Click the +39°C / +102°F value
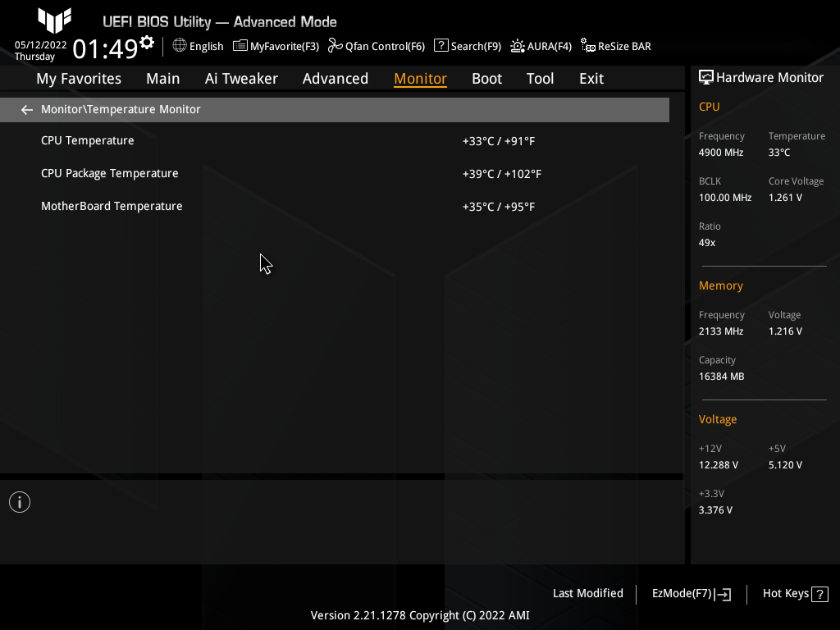 [x=502, y=174]
